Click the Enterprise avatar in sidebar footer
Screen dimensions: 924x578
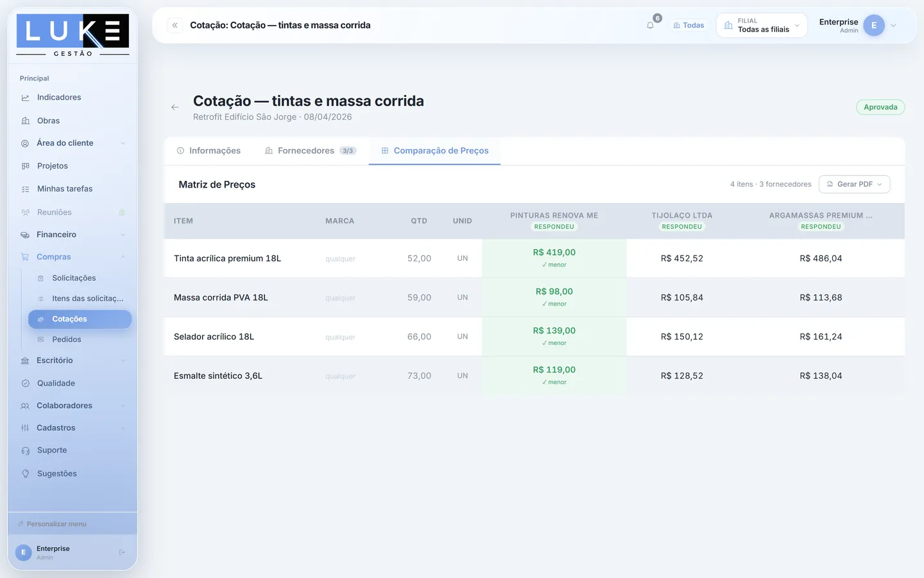(23, 552)
